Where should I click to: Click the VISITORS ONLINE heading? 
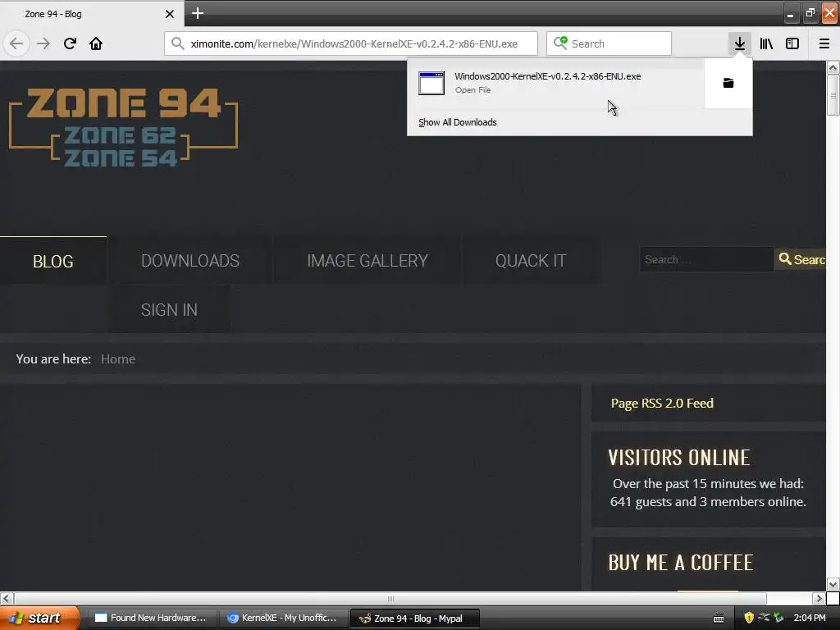[678, 458]
